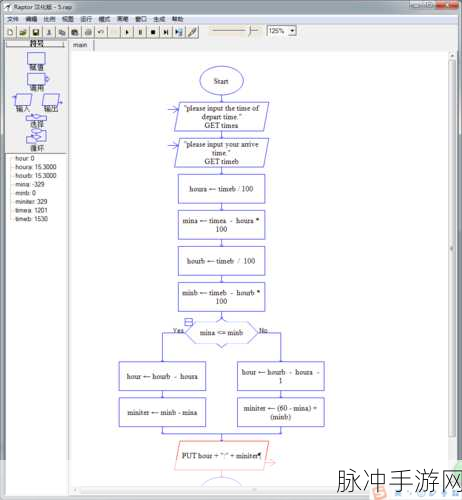462x500 pixels.
Task: Switch to the main tab
Action: point(80,45)
